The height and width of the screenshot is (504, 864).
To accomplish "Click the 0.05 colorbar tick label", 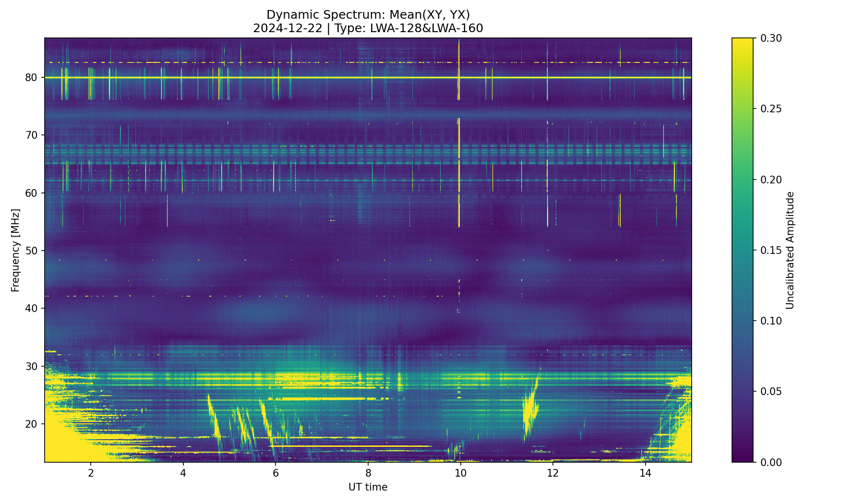I will pos(771,392).
